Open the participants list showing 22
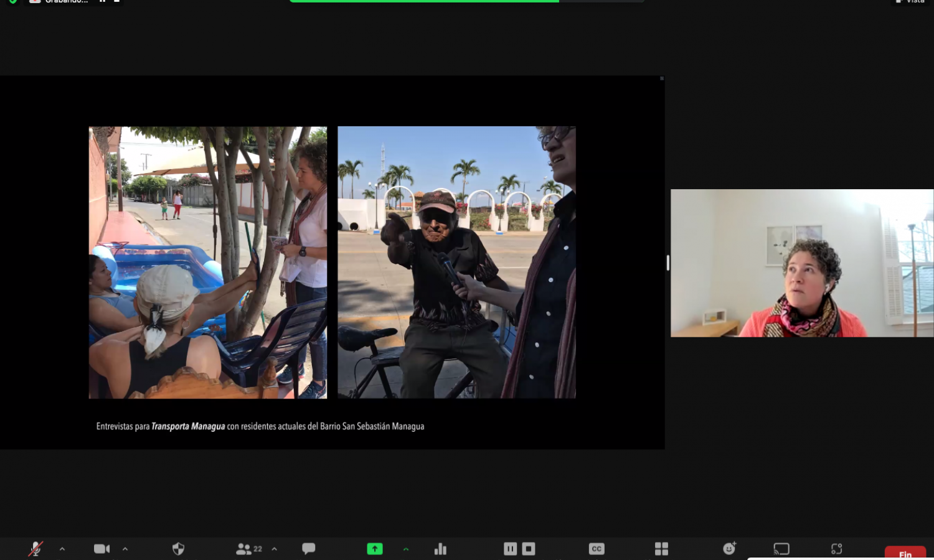Image resolution: width=934 pixels, height=560 pixels. pos(248,548)
